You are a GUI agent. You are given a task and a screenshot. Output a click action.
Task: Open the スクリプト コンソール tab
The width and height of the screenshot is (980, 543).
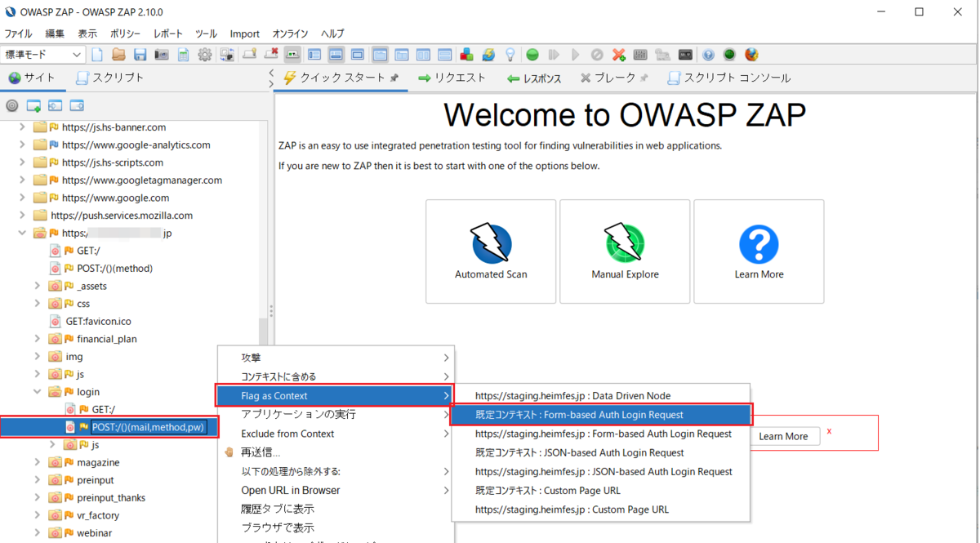[x=728, y=78]
